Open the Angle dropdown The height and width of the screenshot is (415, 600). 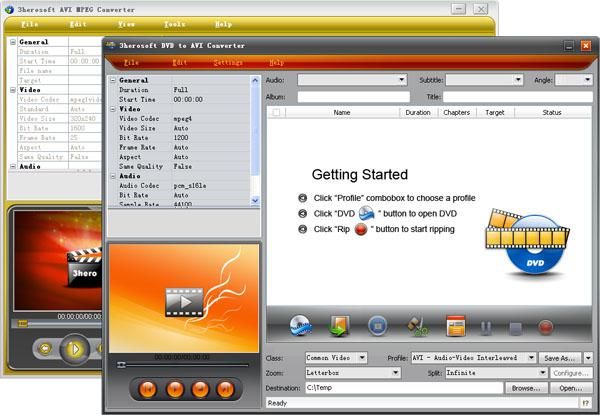[573, 80]
